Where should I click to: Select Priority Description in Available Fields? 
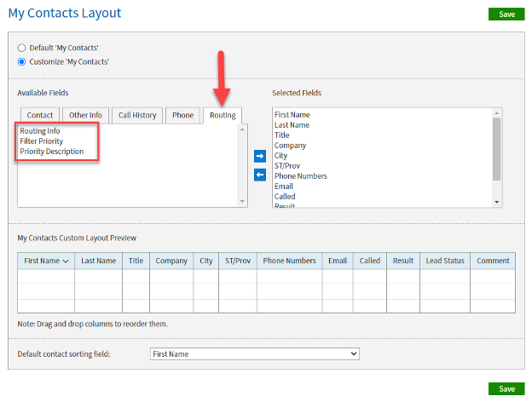click(51, 151)
